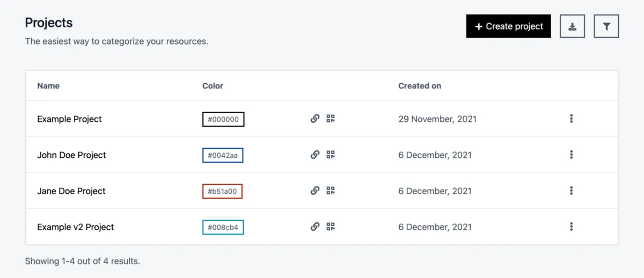Open options menu for Example Project
The image size is (644, 278).
coord(572,119)
